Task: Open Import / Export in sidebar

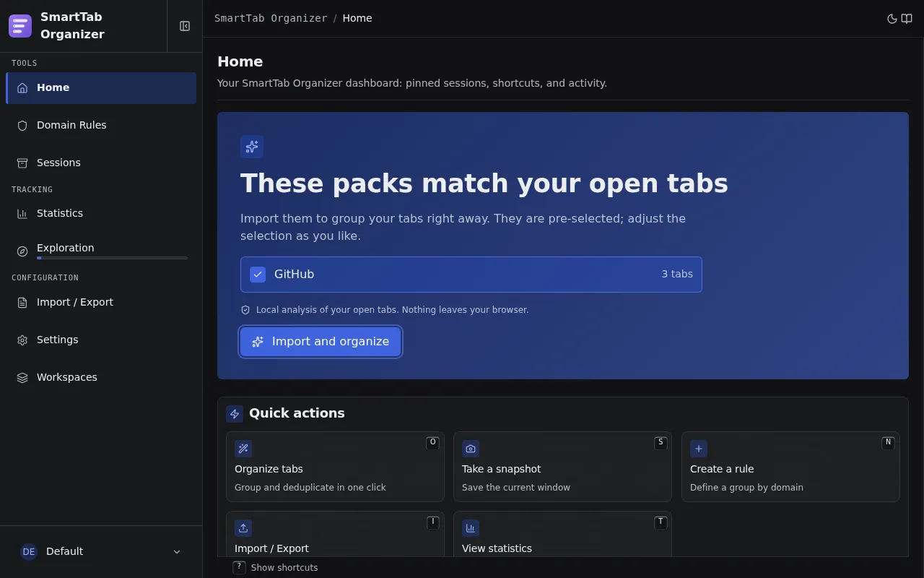Action: (x=101, y=302)
